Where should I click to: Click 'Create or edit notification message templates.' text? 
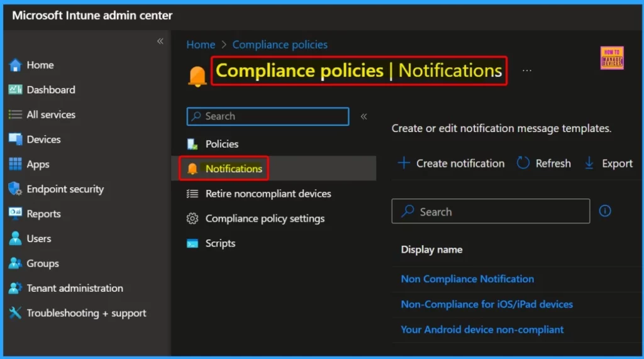point(501,128)
